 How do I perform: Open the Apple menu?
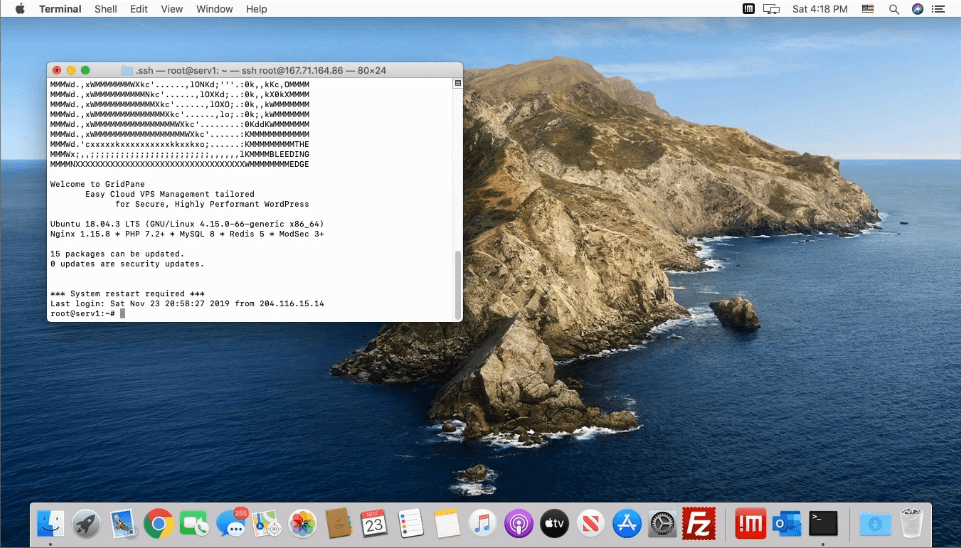20,9
